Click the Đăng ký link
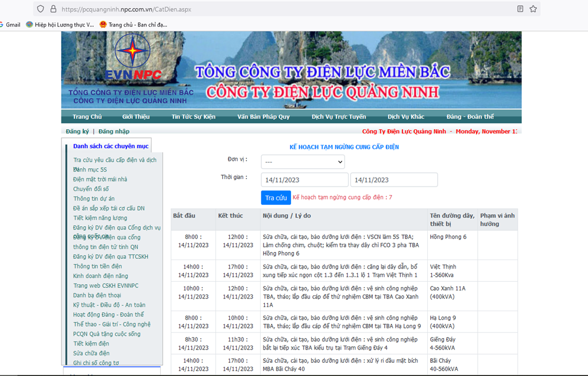The width and height of the screenshot is (588, 376). pos(78,131)
